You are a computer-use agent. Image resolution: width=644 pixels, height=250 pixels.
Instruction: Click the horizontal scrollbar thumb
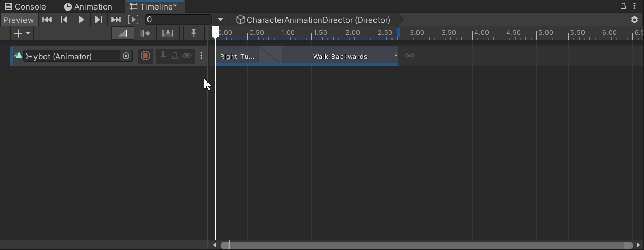(x=427, y=245)
